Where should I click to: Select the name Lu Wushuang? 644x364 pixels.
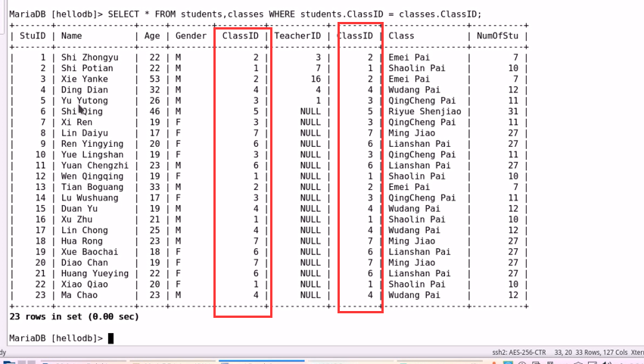coord(89,198)
